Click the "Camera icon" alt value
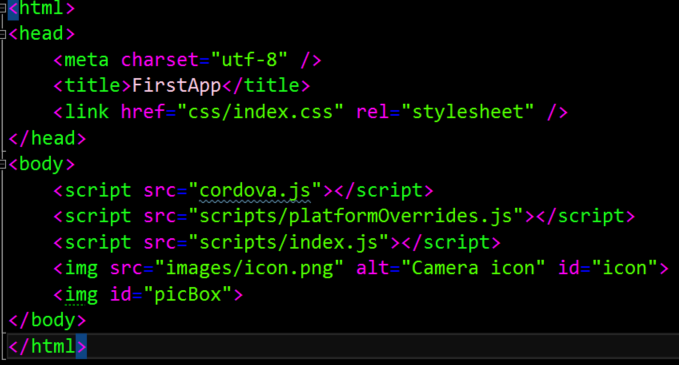This screenshot has width=679, height=365. [x=473, y=268]
